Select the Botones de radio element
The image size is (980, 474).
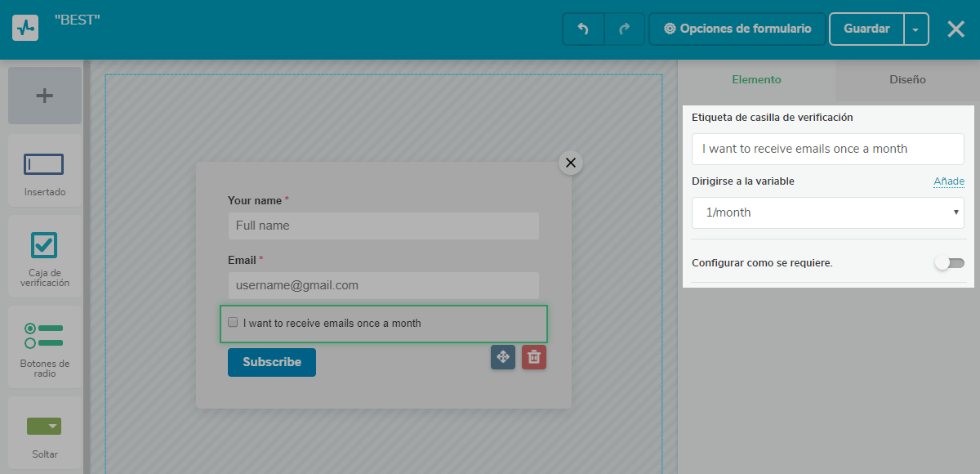pos(45,347)
